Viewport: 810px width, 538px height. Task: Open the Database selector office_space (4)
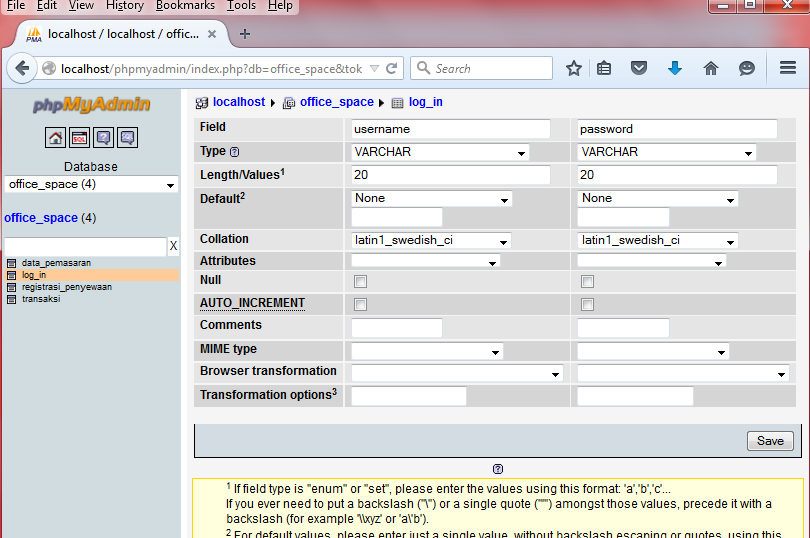(91, 185)
